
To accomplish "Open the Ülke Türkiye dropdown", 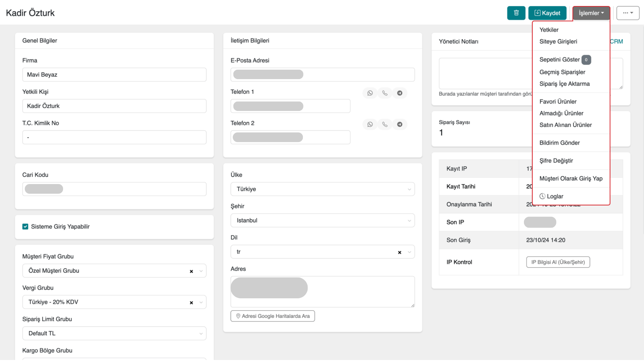I will coord(322,189).
